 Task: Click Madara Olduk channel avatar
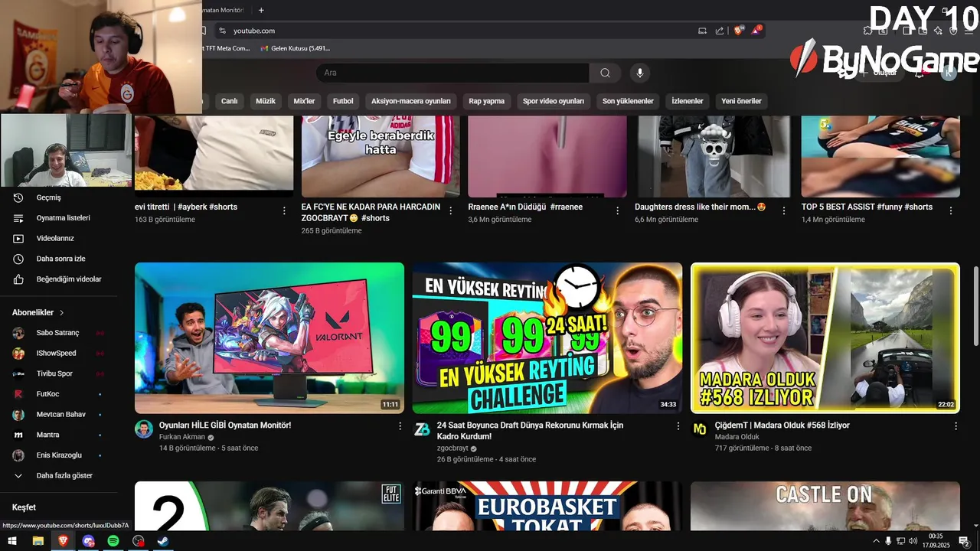pos(700,429)
